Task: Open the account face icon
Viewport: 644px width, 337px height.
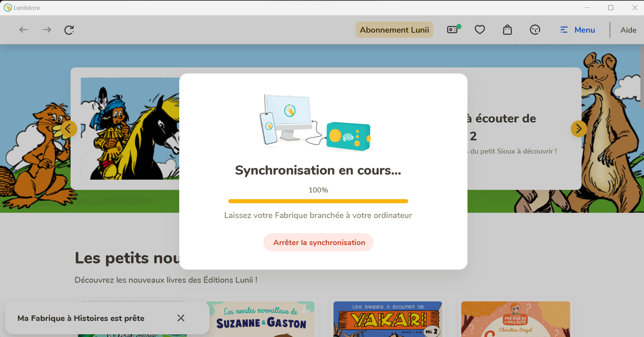Action: click(x=535, y=30)
